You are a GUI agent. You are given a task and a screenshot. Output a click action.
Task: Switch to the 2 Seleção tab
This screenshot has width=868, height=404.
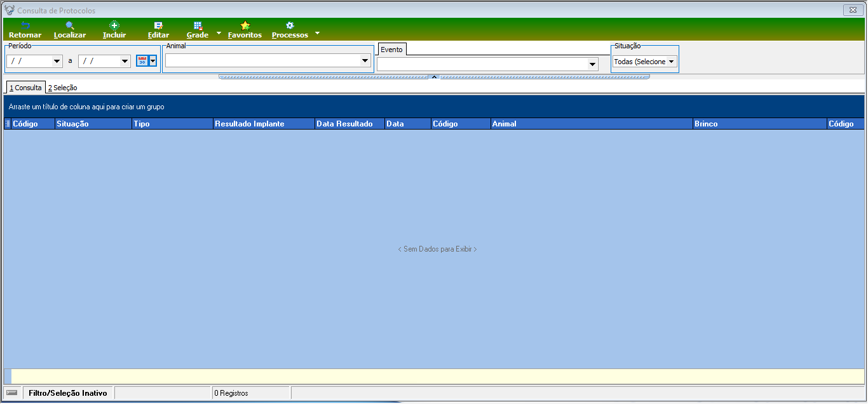click(62, 88)
